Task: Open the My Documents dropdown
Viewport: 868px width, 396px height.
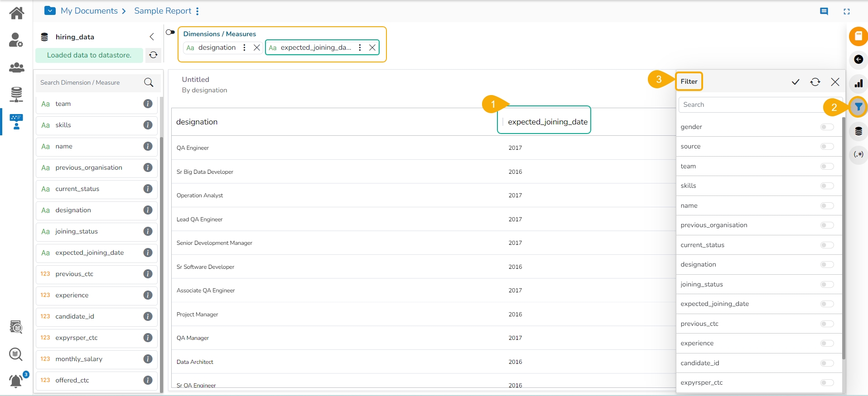Action: pos(50,11)
